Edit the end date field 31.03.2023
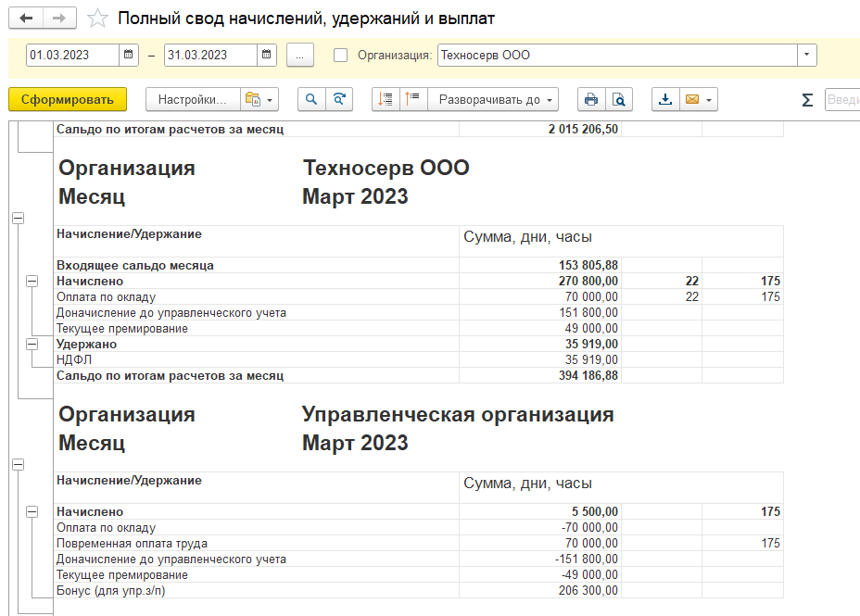The image size is (860, 616). click(x=210, y=55)
